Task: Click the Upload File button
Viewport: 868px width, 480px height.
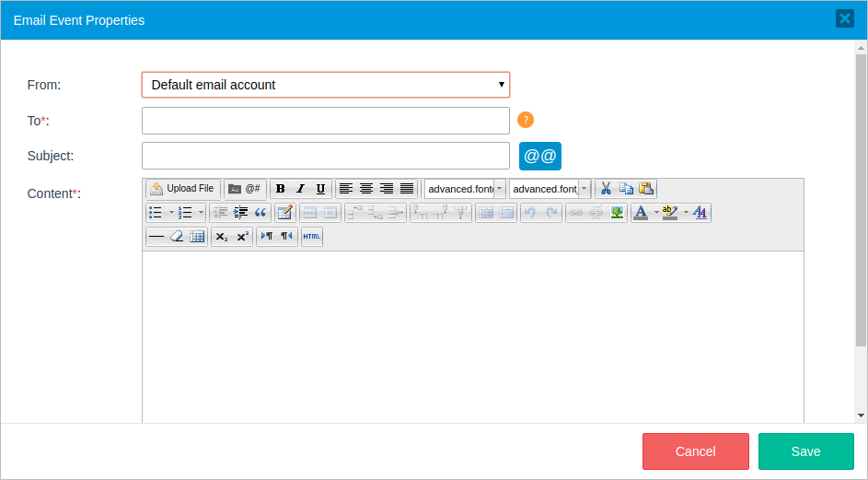Action: tap(183, 189)
